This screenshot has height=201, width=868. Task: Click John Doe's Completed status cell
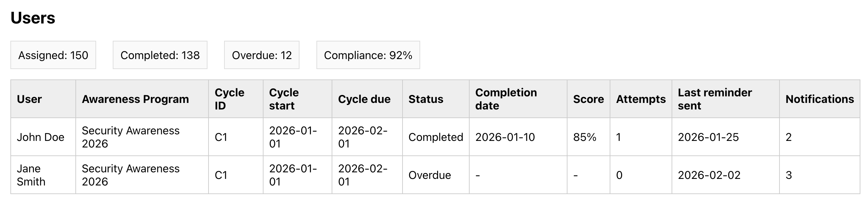[435, 137]
